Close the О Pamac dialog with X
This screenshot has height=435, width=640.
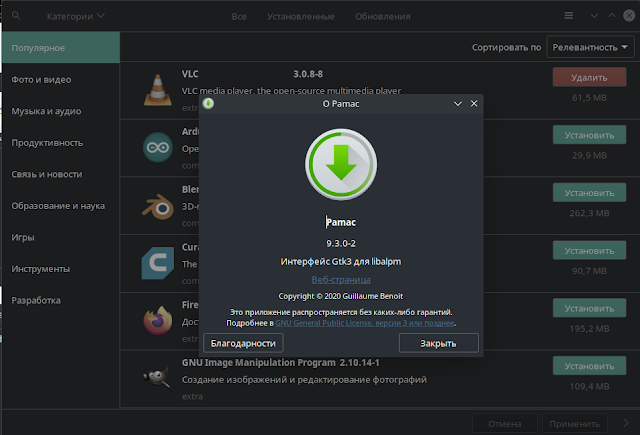click(x=474, y=103)
